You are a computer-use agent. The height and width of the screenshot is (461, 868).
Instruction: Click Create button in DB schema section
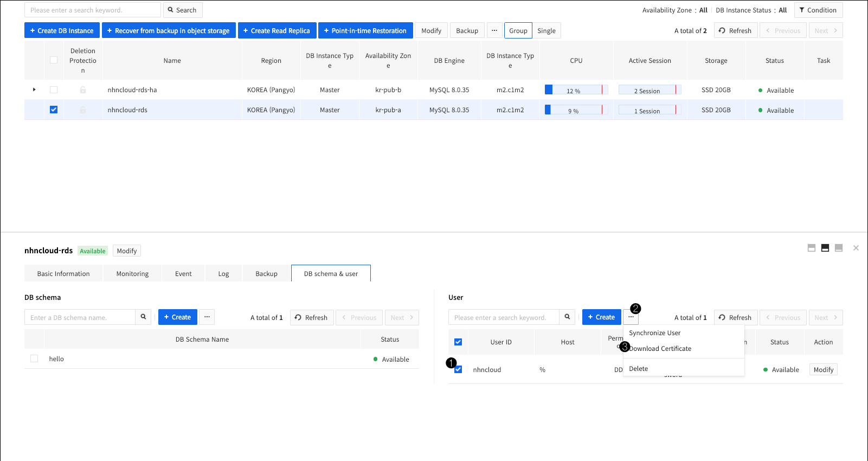coord(177,317)
